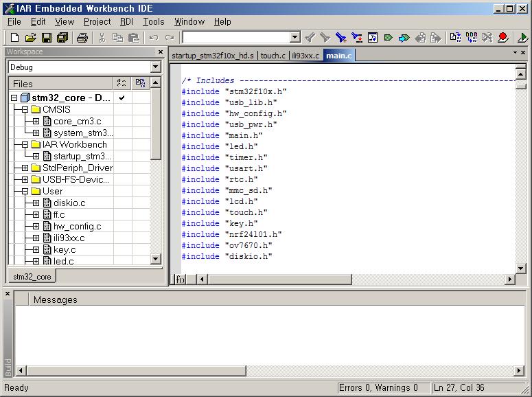The image size is (532, 397).
Task: Close the Messages build panel
Action: coord(8,293)
